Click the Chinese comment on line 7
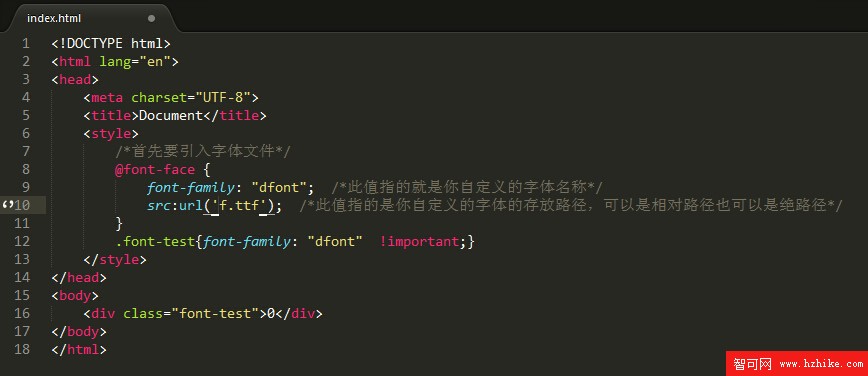Image resolution: width=868 pixels, height=376 pixels. tap(203, 151)
